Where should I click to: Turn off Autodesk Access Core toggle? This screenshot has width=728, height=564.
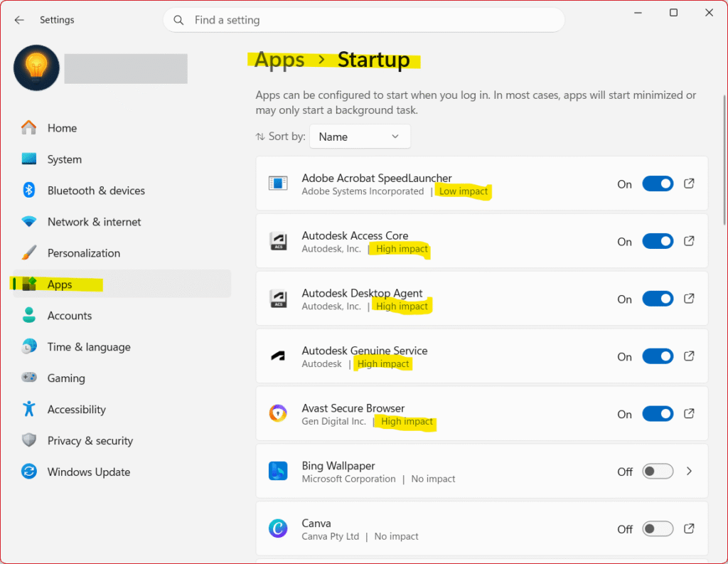tap(658, 242)
